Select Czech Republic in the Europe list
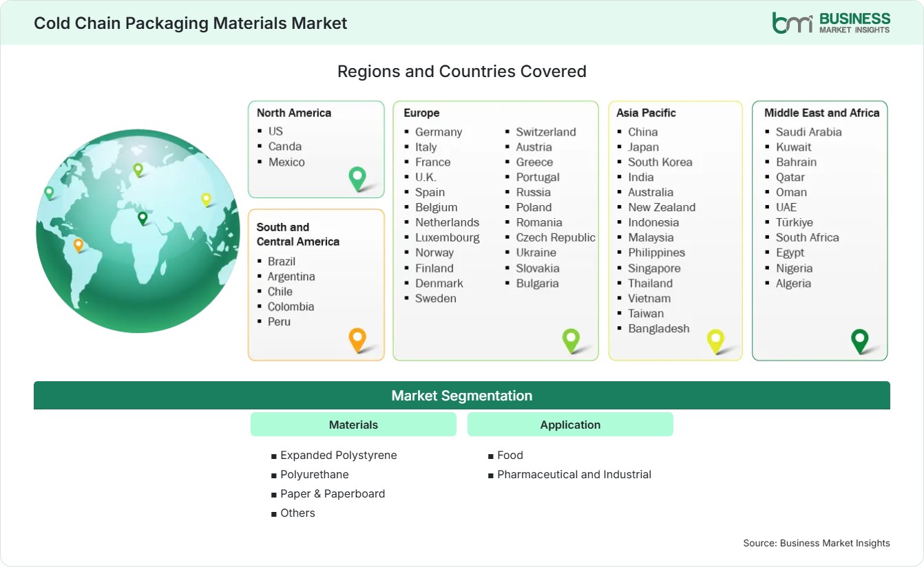Image resolution: width=924 pixels, height=567 pixels. 556,237
